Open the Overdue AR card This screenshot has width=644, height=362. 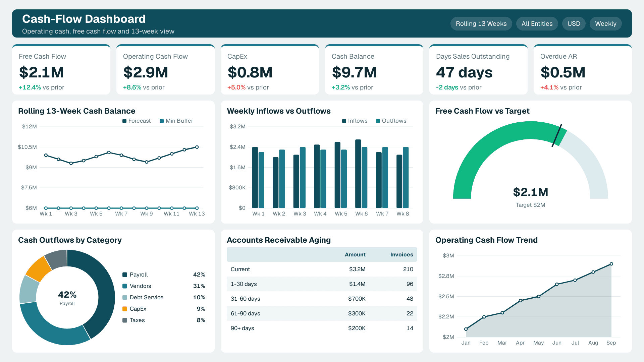coord(583,69)
